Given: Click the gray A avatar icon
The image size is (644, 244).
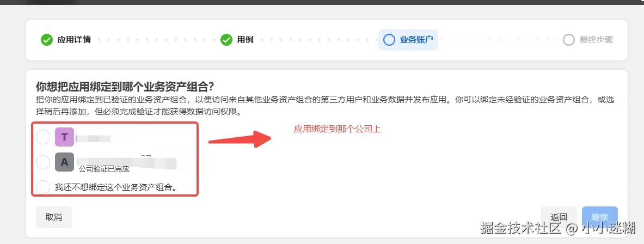Looking at the screenshot, I should coord(64,162).
